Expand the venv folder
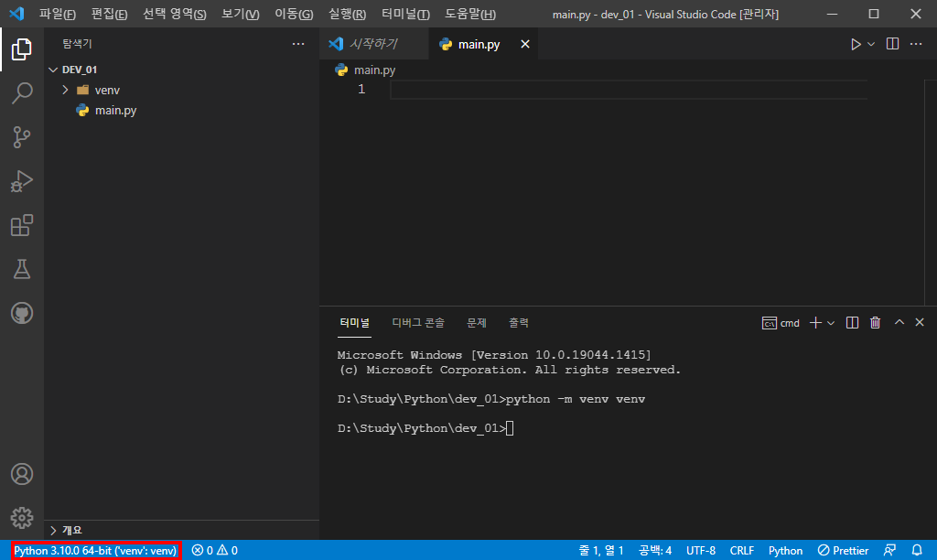 click(64, 89)
